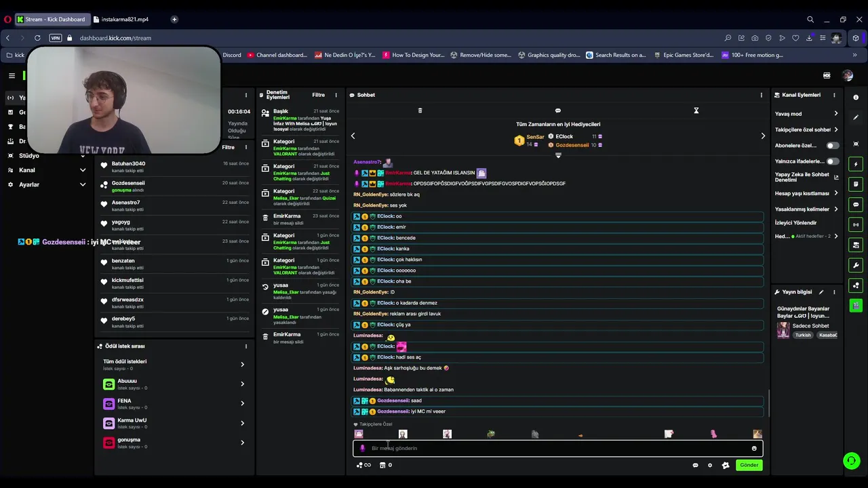Click the Opera snapshot camera icon

click(x=755, y=38)
